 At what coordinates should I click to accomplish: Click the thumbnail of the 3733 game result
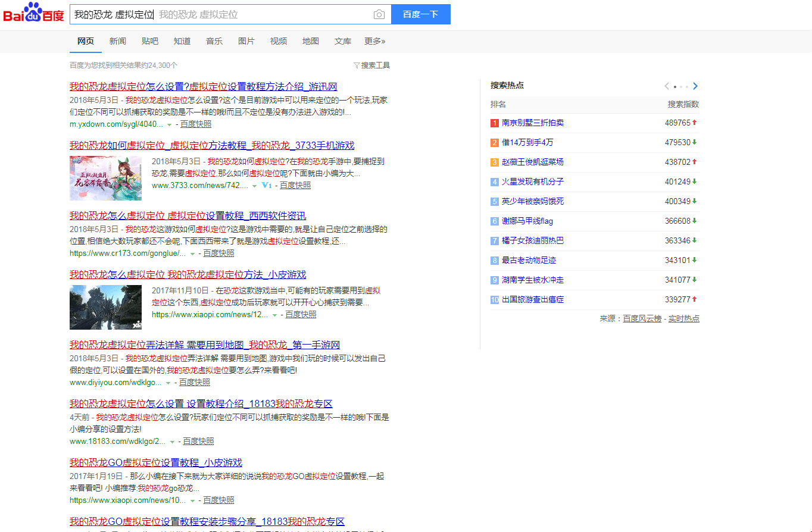105,178
